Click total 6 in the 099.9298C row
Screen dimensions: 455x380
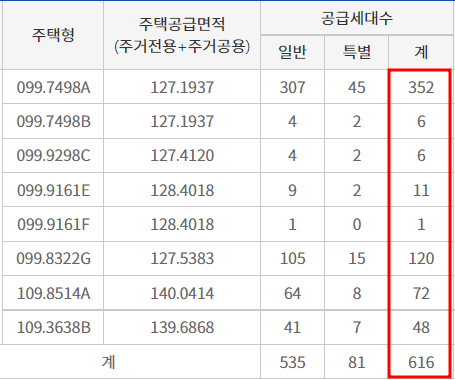[421, 156]
